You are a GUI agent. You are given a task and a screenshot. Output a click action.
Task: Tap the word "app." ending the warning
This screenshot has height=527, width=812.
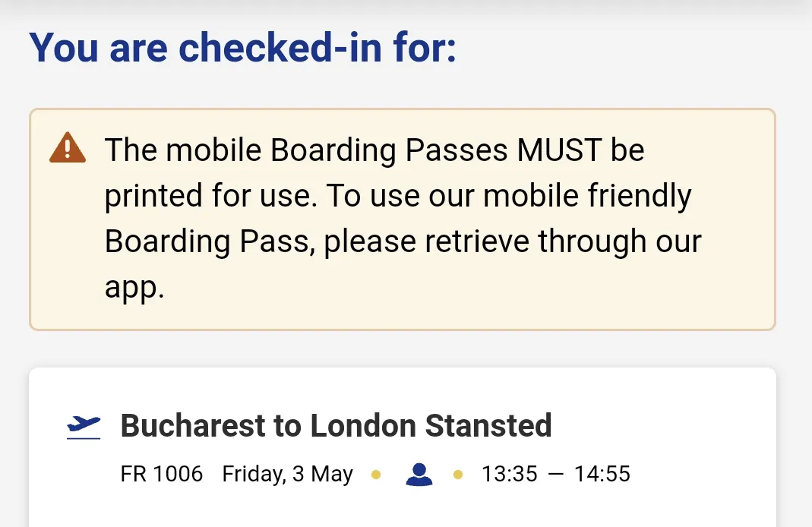point(134,287)
